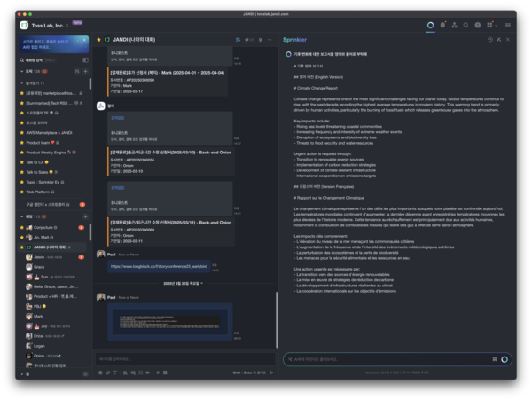This screenshot has width=532, height=400.
Task: Click the send arrow in Sprinkler input
Action: point(505,359)
